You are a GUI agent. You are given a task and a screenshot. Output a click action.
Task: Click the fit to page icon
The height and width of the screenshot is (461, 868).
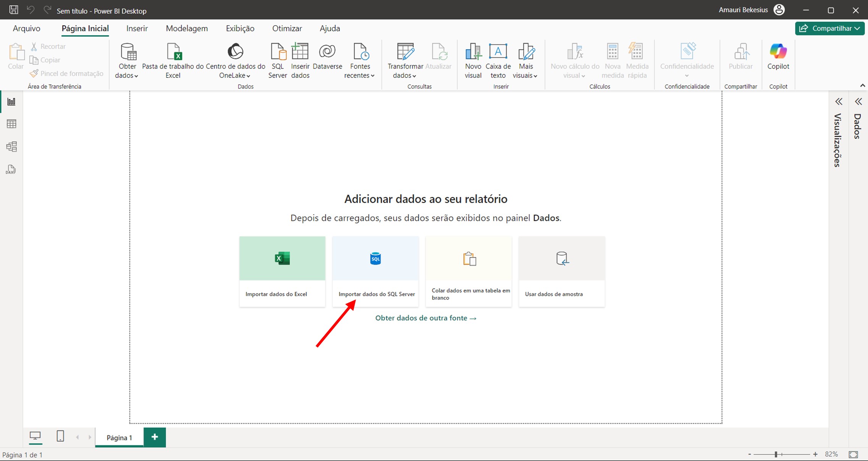coord(853,455)
